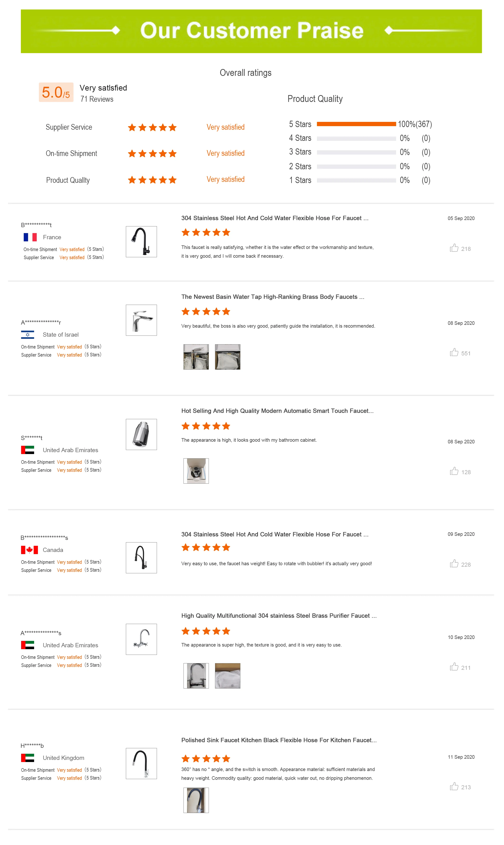
Task: Open the photo under the Polished Sink Faucet review
Action: pos(196,800)
